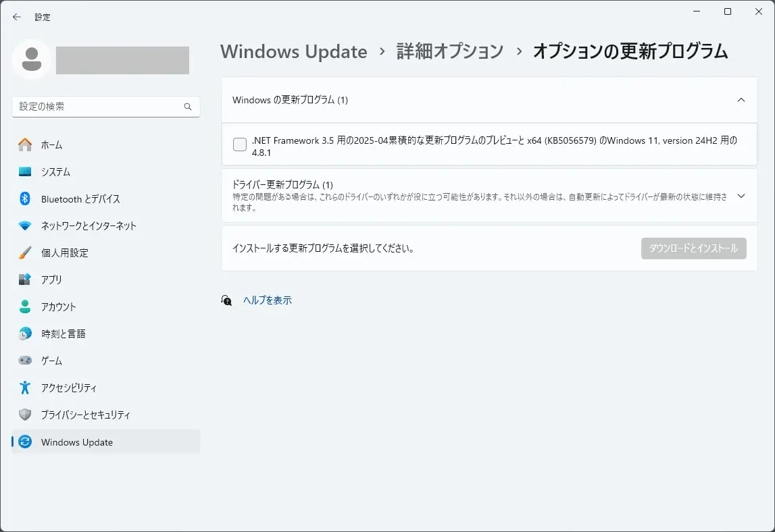Click the Bluetooth icon in sidebar
This screenshot has height=532, width=775.
[25, 198]
